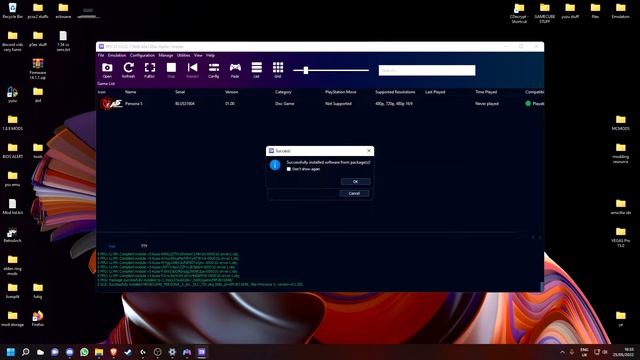Select the Persona 5 name cell
This screenshot has height=360, width=640.
tap(134, 104)
